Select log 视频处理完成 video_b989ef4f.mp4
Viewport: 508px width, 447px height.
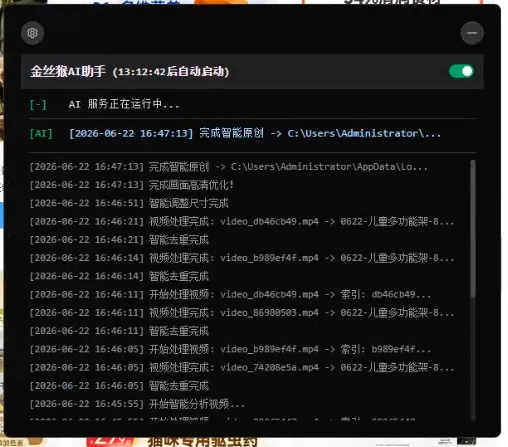coord(242,258)
